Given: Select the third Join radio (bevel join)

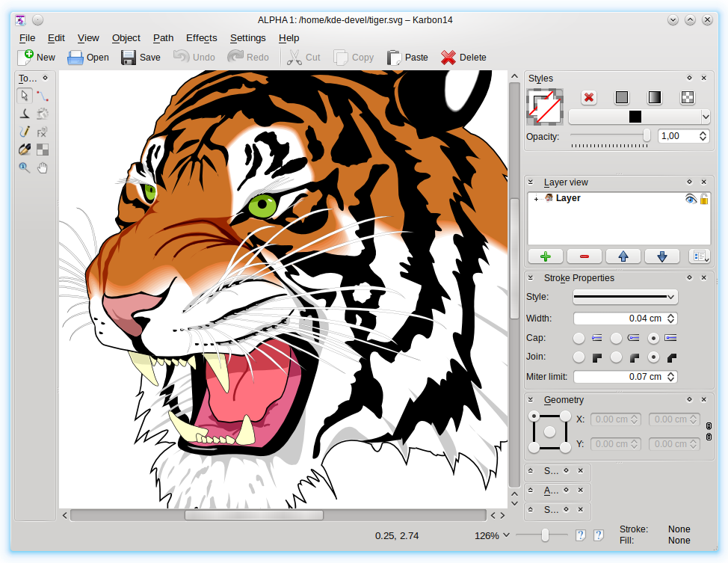Looking at the screenshot, I should 653,357.
